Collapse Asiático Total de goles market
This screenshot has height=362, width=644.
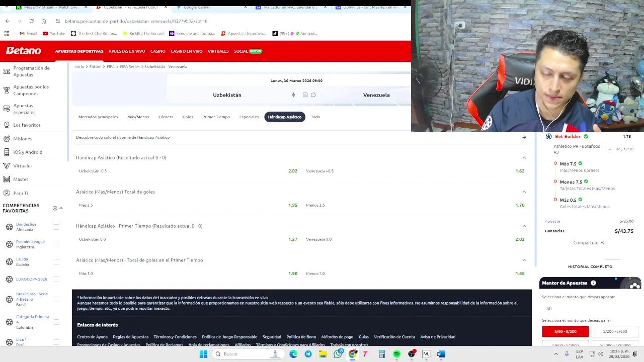(524, 192)
